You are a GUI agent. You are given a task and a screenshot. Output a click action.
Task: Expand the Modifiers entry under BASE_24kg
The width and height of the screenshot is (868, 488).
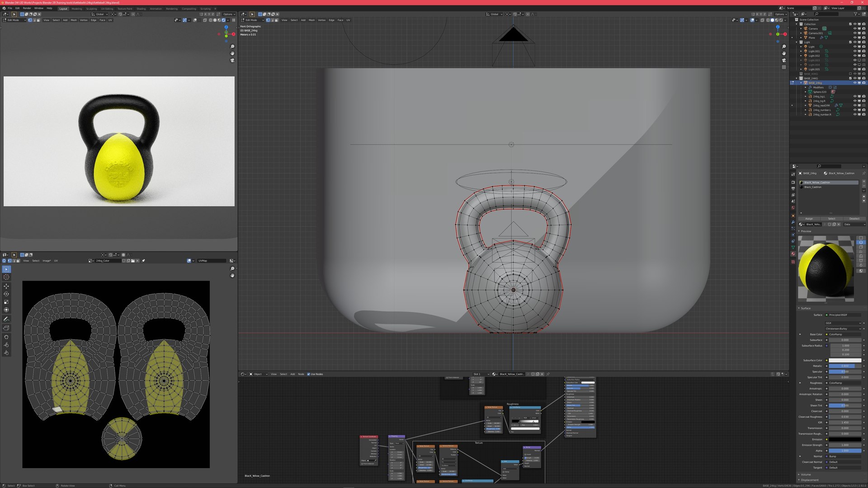pyautogui.click(x=806, y=87)
